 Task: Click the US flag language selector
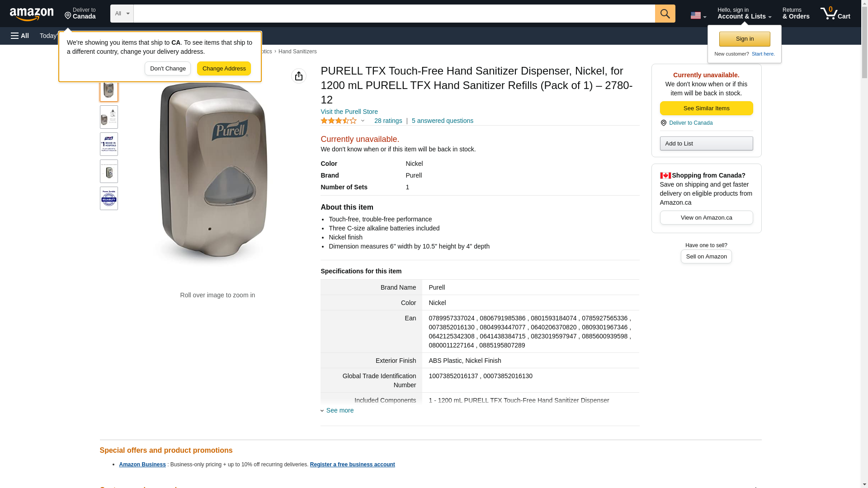[x=698, y=15]
